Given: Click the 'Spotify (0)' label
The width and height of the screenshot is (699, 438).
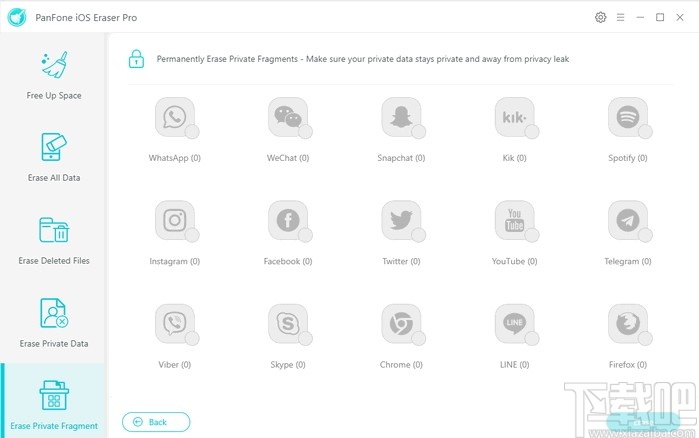Looking at the screenshot, I should click(x=628, y=158).
